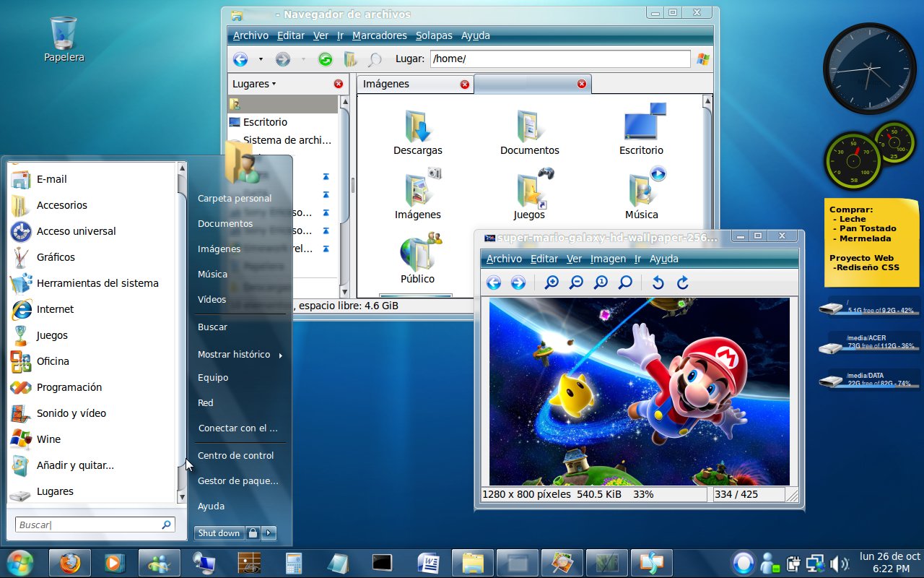Show previous image in the image viewer
The width and height of the screenshot is (924, 578).
[494, 282]
